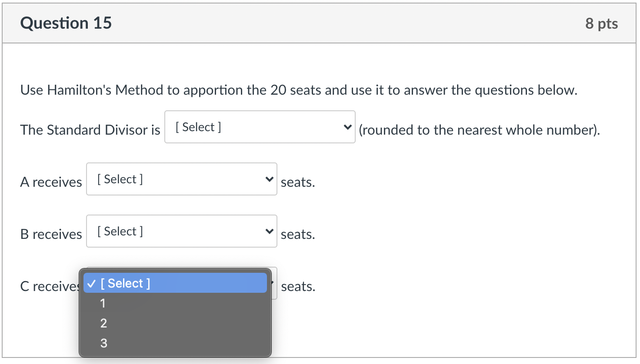Click the "8 pts" points label

[x=601, y=23]
